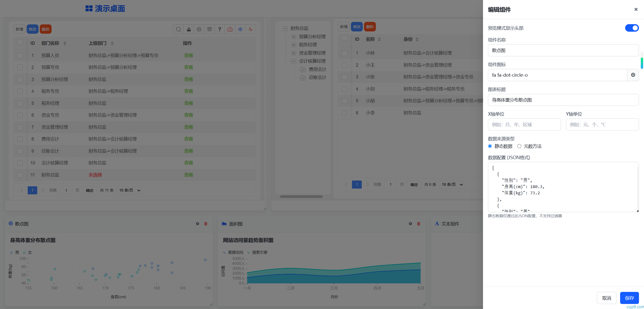Open 查看 link for the 预算人员 row
The width and height of the screenshot is (644, 309).
click(x=188, y=55)
